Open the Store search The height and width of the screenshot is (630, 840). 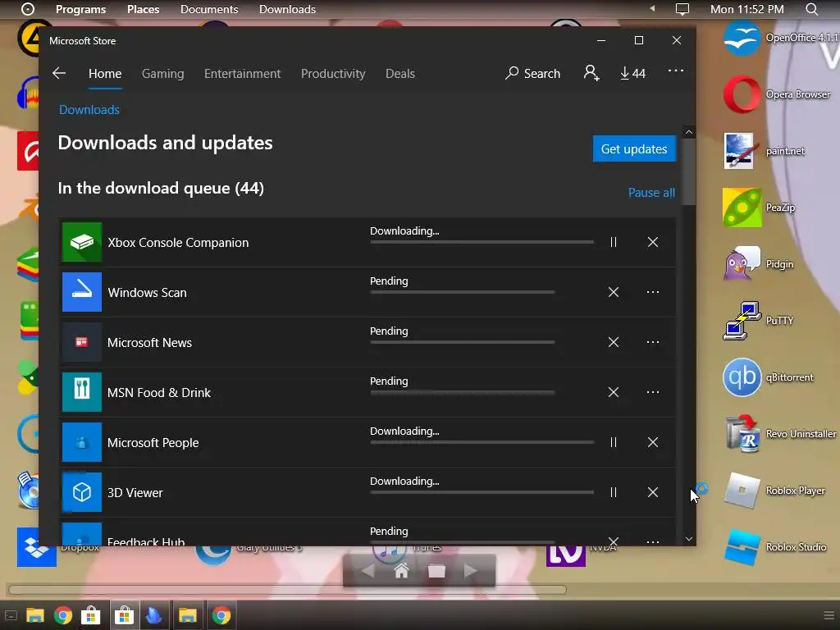pyautogui.click(x=532, y=73)
